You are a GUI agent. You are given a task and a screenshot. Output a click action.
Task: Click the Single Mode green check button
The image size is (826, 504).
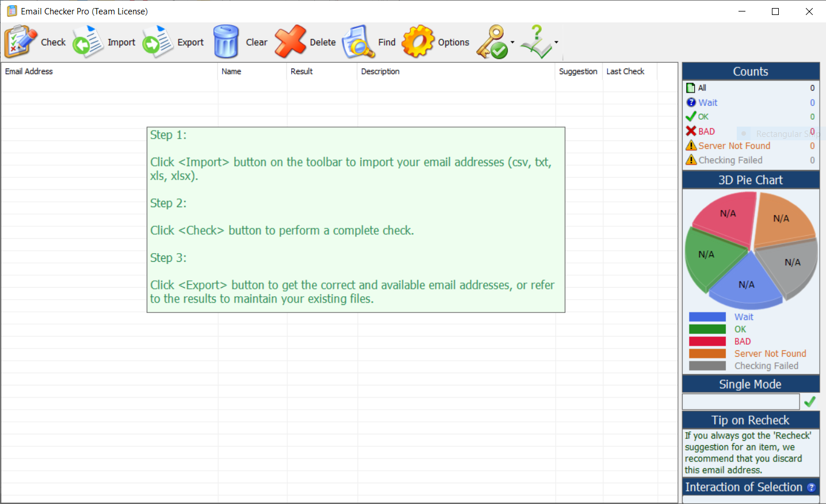(810, 402)
